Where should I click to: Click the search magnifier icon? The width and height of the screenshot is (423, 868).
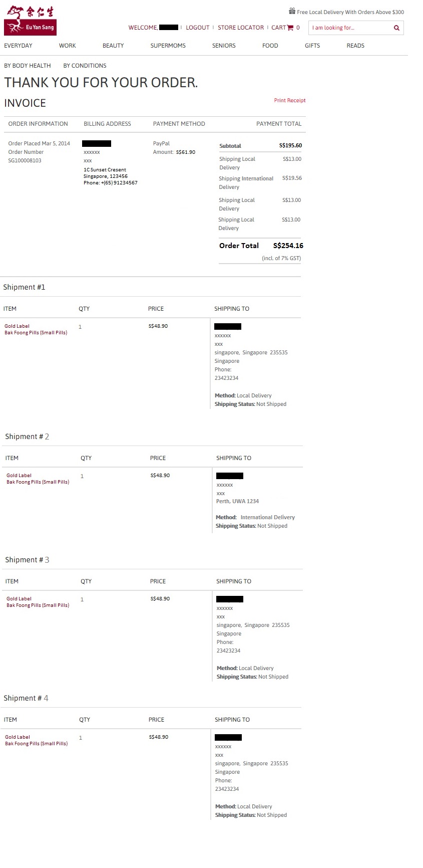click(396, 28)
